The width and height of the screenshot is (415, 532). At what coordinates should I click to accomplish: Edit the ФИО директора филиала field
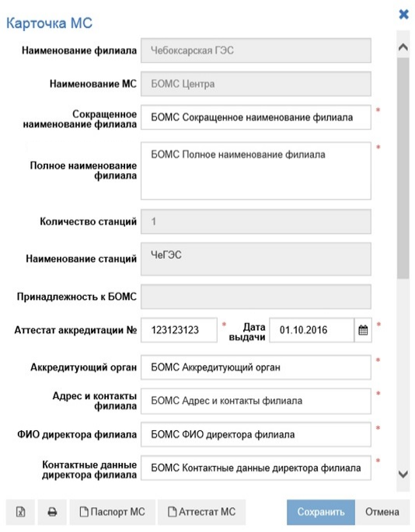point(256,435)
